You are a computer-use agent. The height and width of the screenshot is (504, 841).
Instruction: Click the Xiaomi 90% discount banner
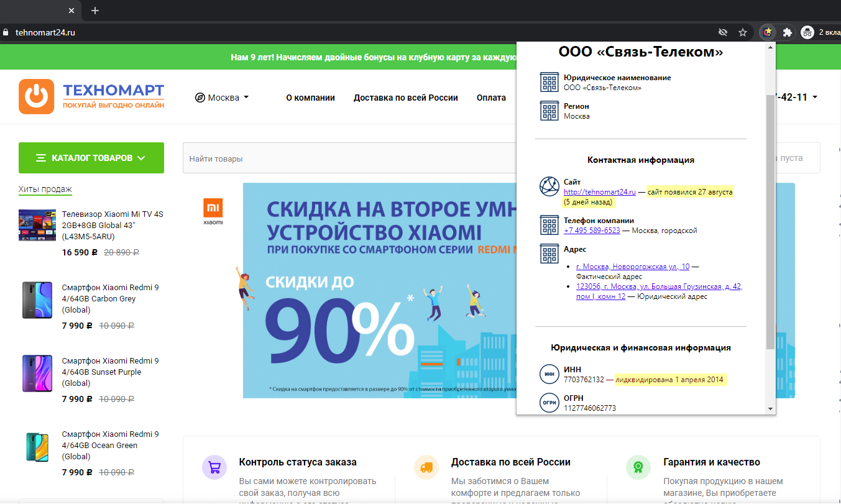coord(379,290)
